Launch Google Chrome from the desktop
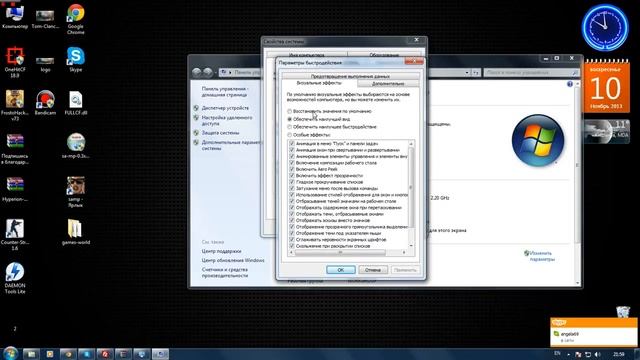Image resolution: width=640 pixels, height=360 pixels. pyautogui.click(x=76, y=19)
